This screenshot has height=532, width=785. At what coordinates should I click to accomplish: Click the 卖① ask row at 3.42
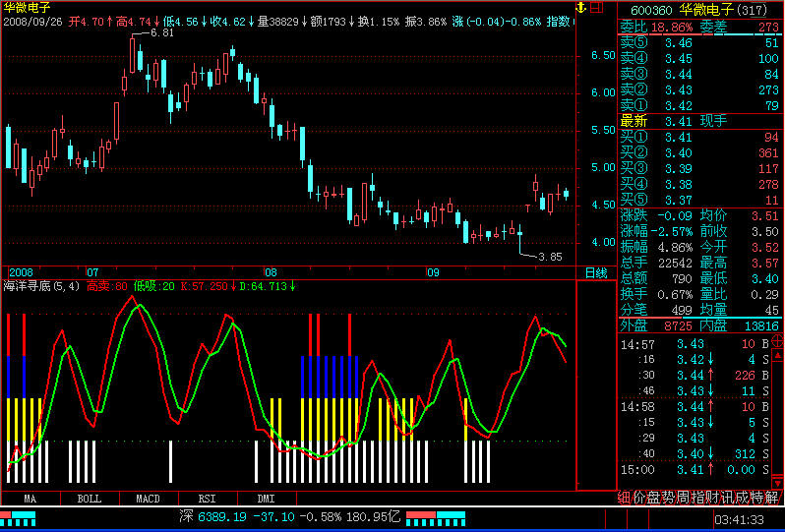[x=699, y=105]
